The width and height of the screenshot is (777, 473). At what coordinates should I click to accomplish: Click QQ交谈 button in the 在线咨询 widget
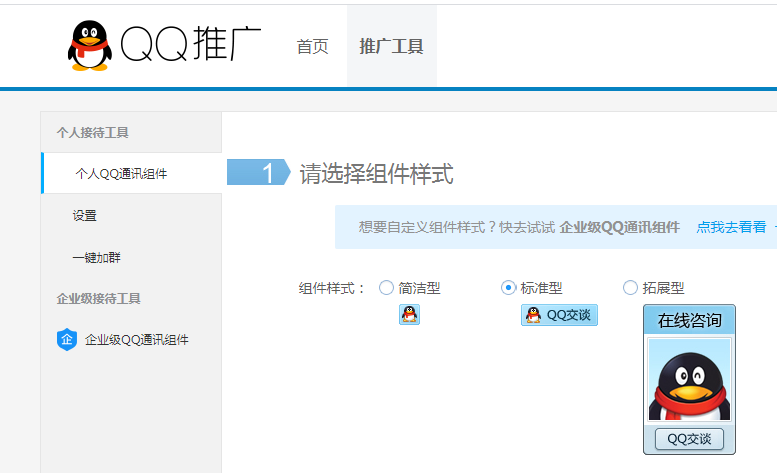coord(689,439)
